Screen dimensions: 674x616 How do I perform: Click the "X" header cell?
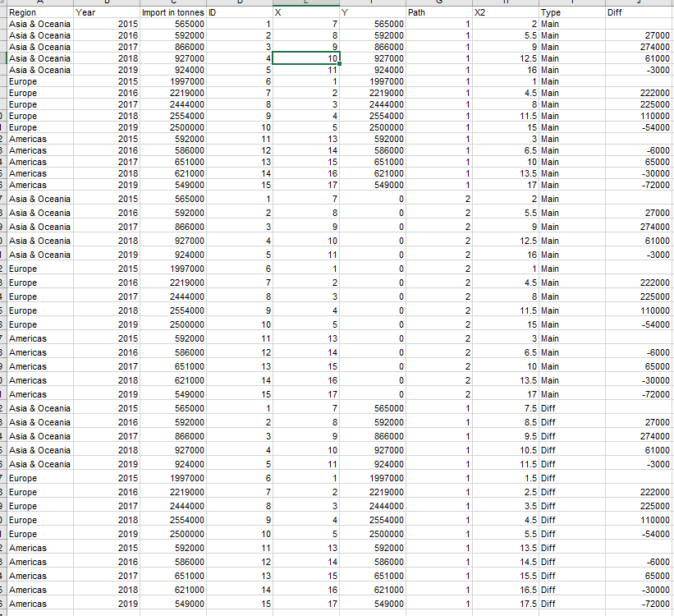tap(305, 13)
